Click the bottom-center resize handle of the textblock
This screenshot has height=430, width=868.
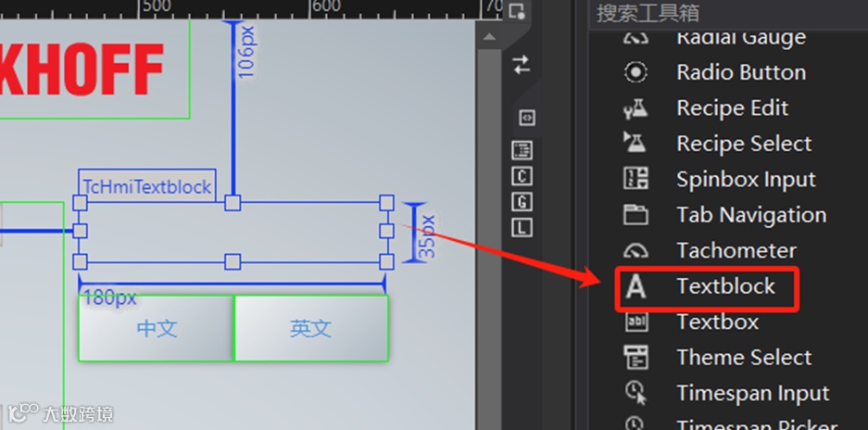(x=233, y=261)
